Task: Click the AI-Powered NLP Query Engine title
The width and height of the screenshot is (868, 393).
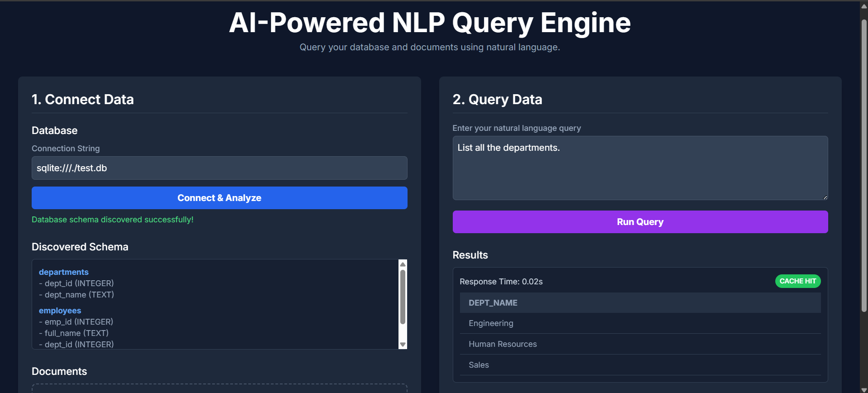Action: [x=430, y=23]
